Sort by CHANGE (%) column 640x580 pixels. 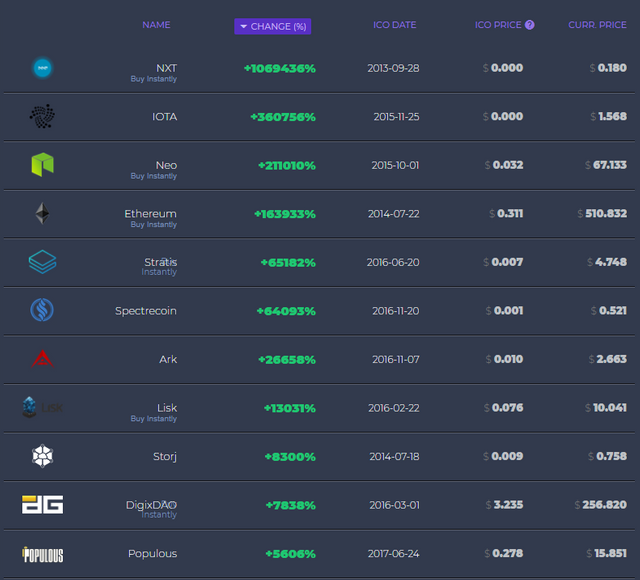tap(273, 27)
